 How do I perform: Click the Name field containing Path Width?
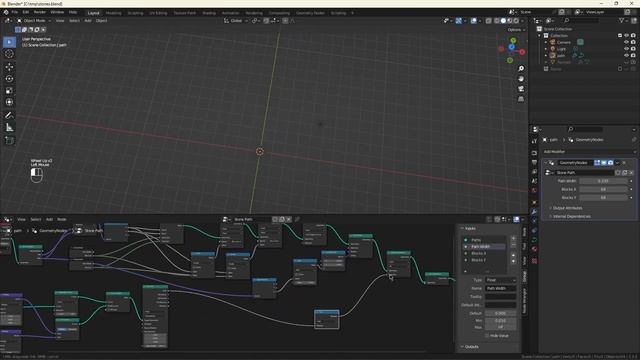[x=500, y=288]
